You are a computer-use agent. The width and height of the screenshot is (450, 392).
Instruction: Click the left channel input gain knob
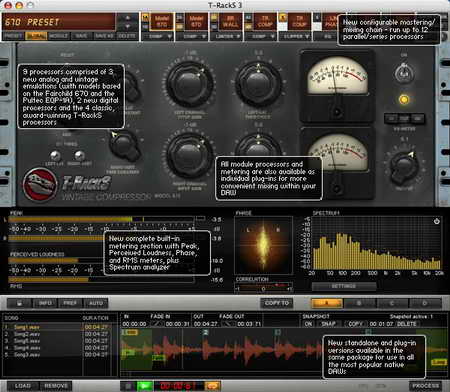[x=190, y=84]
